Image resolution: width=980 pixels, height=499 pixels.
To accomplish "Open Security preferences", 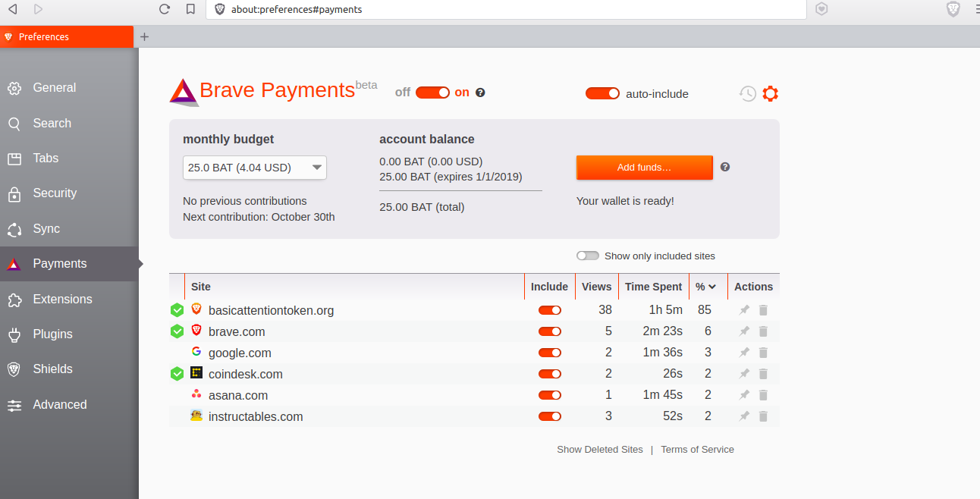I will (69, 193).
